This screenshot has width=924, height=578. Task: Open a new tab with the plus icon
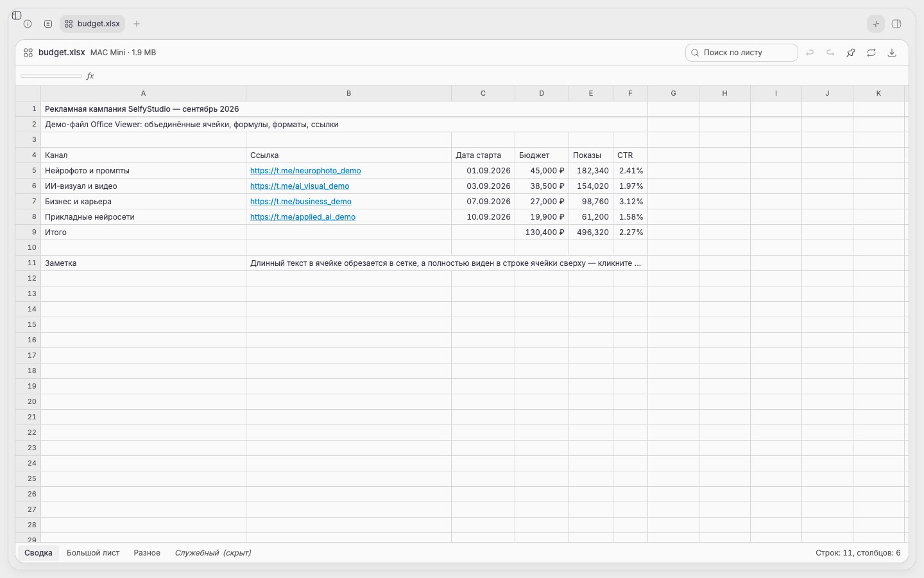point(137,24)
